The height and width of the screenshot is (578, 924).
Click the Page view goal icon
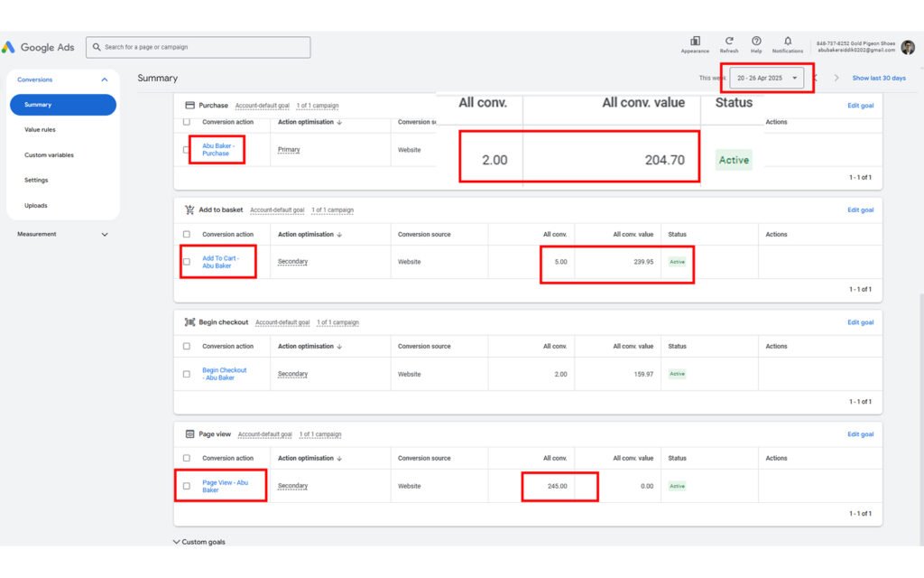(x=189, y=434)
